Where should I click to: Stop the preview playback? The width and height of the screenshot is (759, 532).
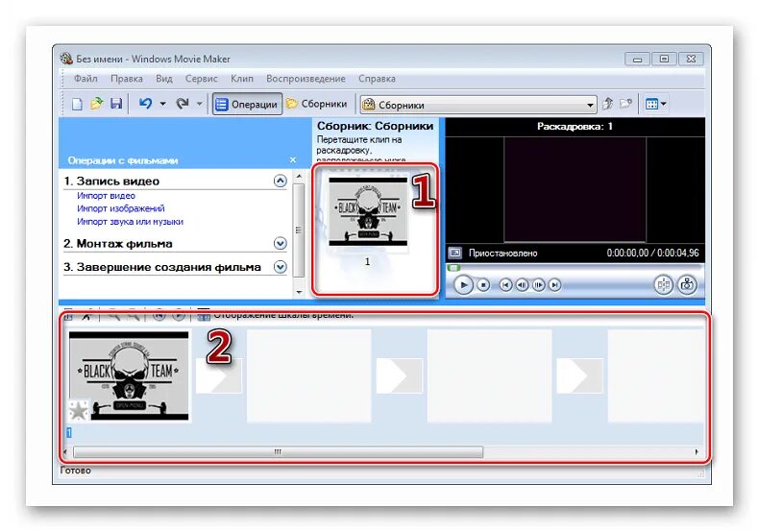pyautogui.click(x=483, y=285)
